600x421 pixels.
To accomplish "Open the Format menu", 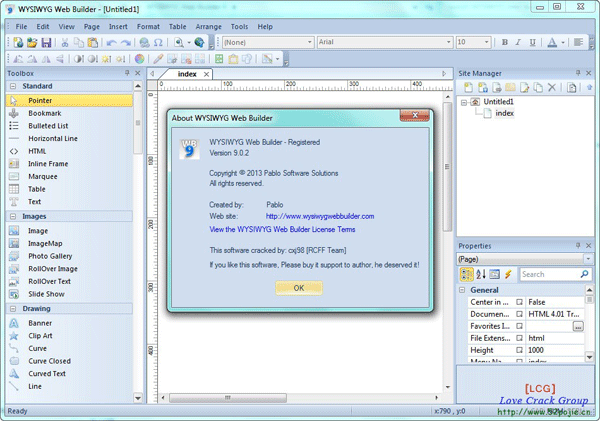I will 148,25.
